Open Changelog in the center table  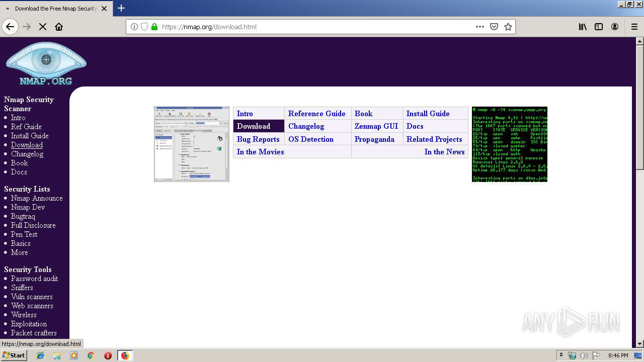(x=306, y=126)
